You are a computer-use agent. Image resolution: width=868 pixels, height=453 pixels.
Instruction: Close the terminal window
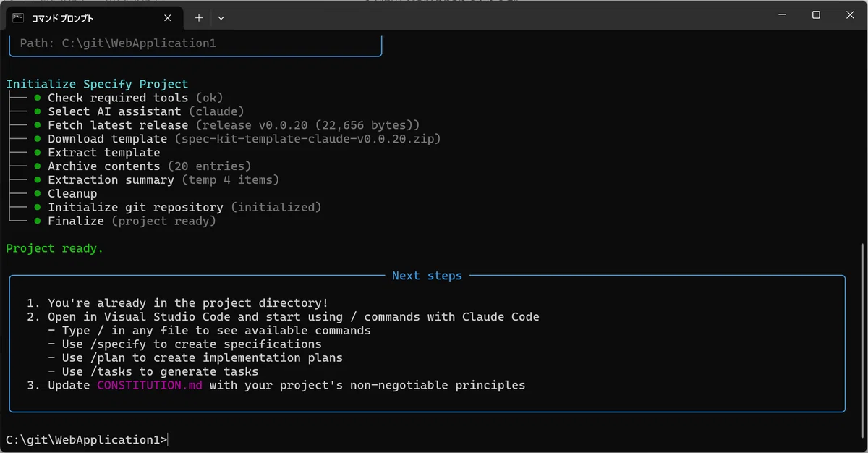point(849,15)
